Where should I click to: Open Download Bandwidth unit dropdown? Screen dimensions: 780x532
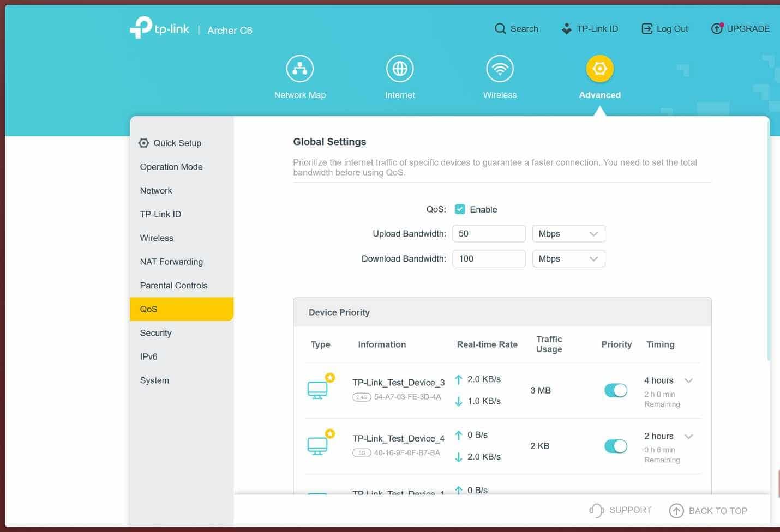569,259
